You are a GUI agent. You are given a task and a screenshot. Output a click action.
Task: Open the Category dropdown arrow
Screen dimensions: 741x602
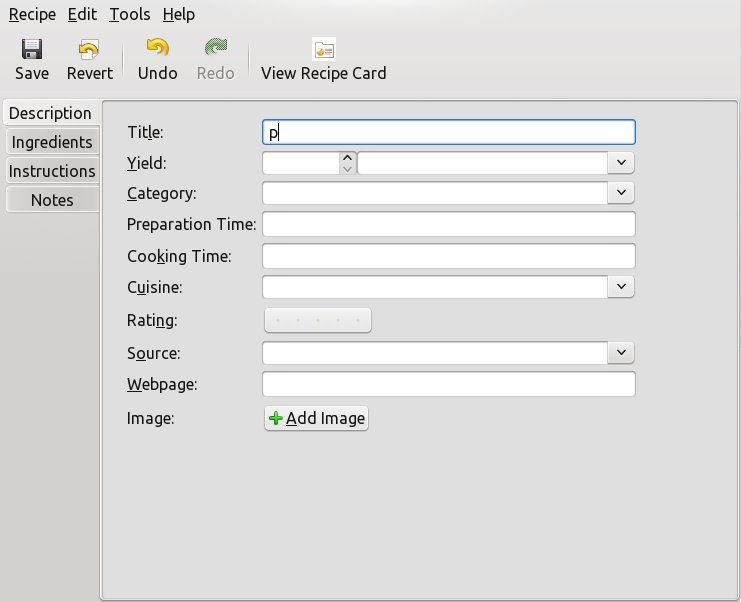tap(621, 193)
